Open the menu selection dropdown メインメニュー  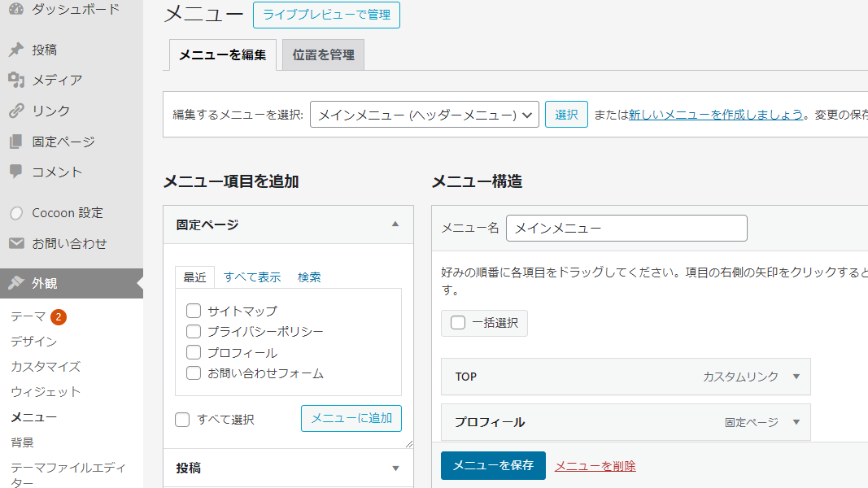click(425, 115)
